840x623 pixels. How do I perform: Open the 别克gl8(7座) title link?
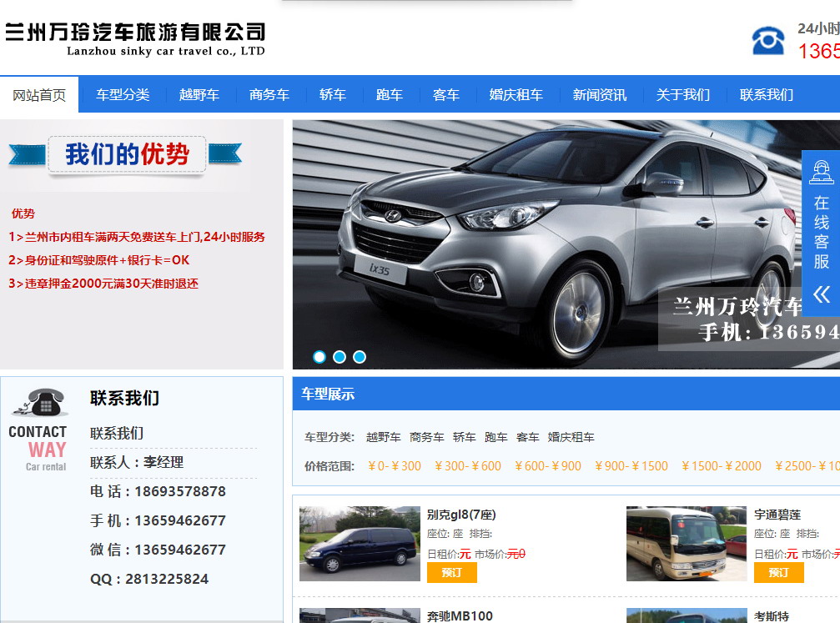(x=461, y=515)
